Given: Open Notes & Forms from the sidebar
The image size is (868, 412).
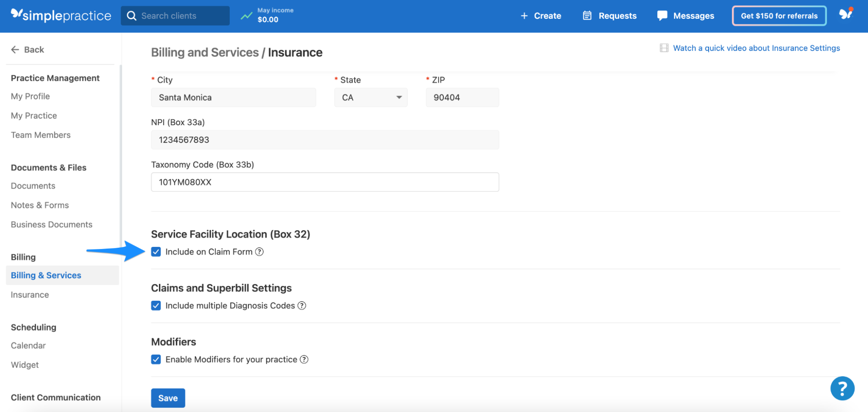Looking at the screenshot, I should 40,205.
